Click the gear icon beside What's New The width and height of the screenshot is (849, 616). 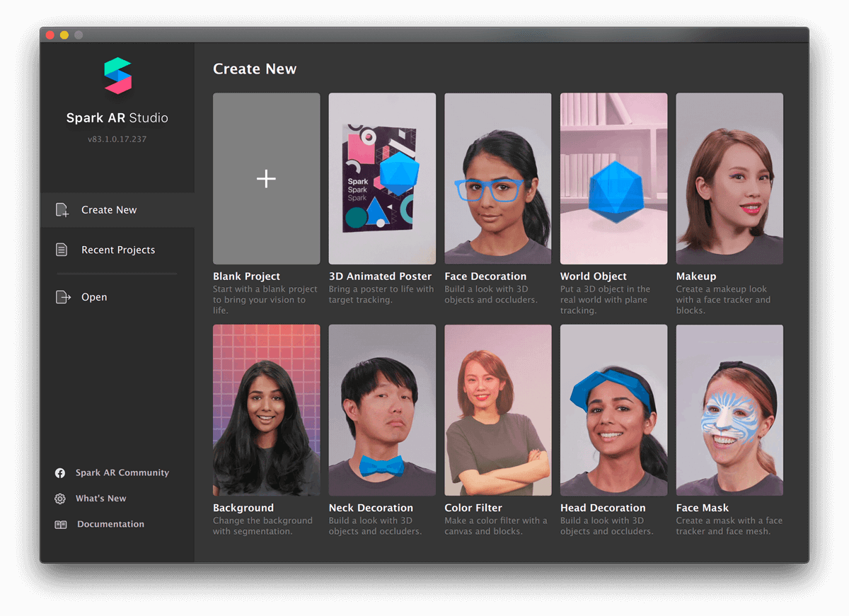[60, 499]
